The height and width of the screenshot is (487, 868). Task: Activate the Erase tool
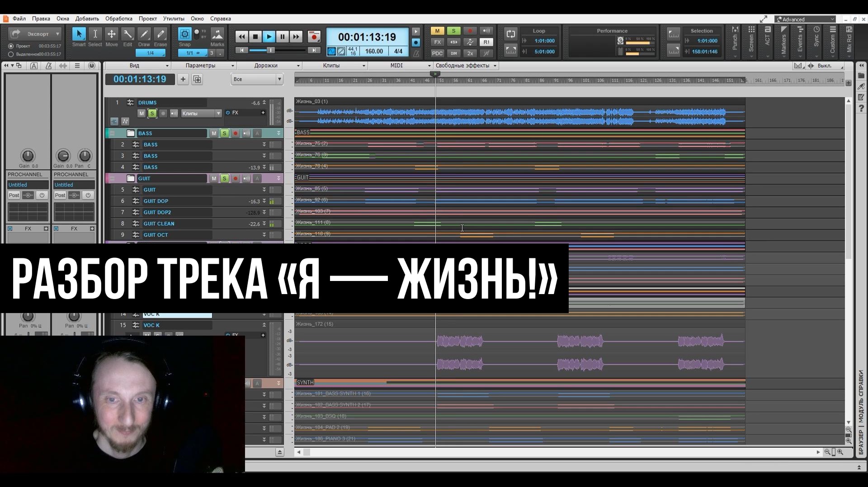(x=160, y=34)
